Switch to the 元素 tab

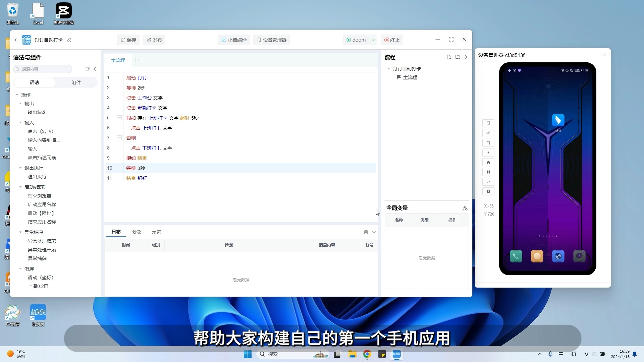(156, 232)
